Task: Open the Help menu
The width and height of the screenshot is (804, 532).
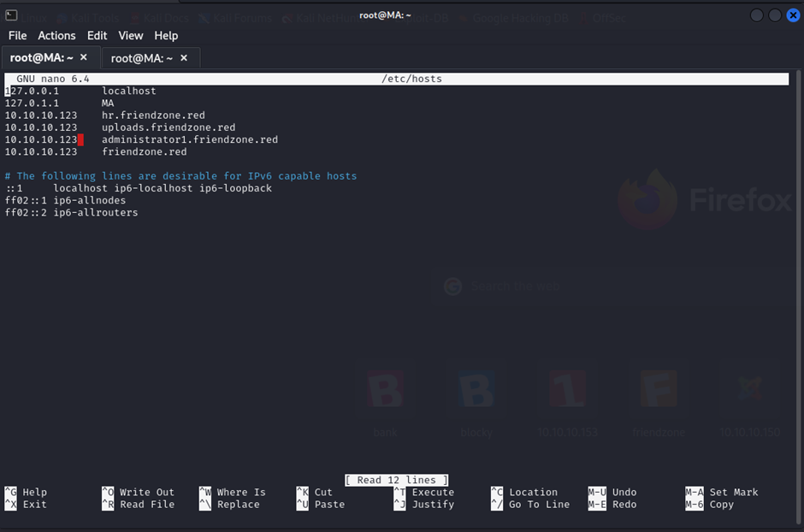Action: tap(166, 35)
